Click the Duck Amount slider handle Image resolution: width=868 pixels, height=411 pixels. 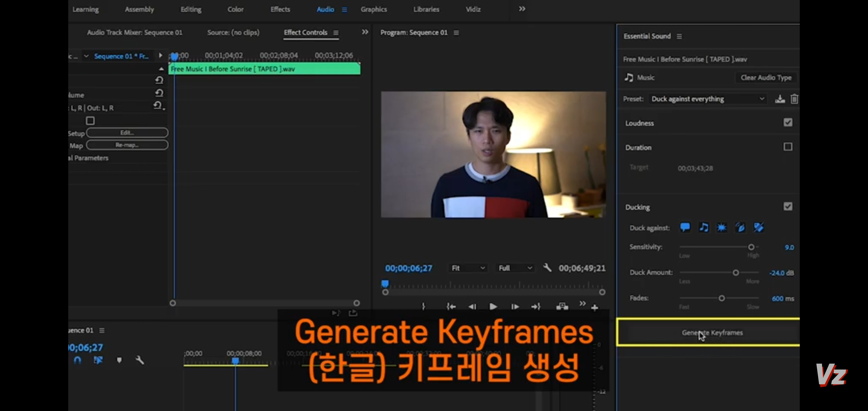point(736,273)
